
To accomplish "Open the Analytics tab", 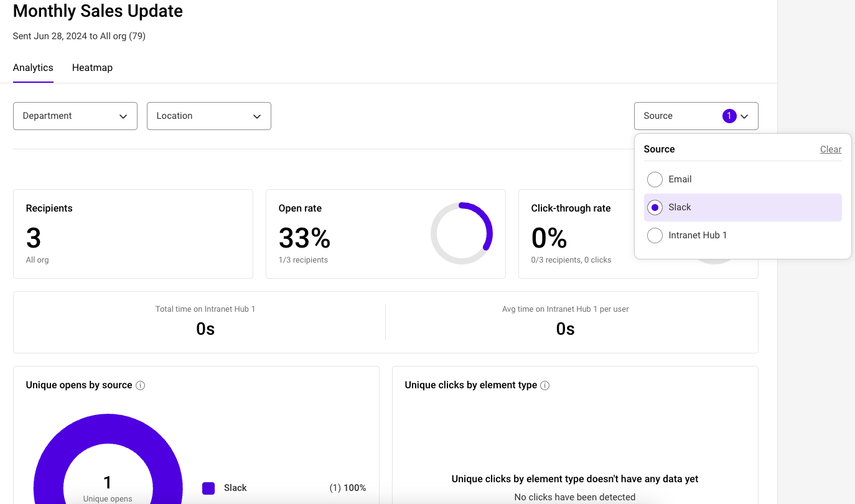I will [x=33, y=68].
